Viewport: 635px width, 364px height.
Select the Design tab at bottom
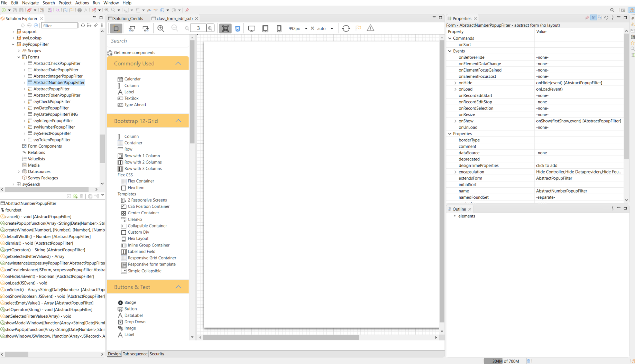(114, 354)
